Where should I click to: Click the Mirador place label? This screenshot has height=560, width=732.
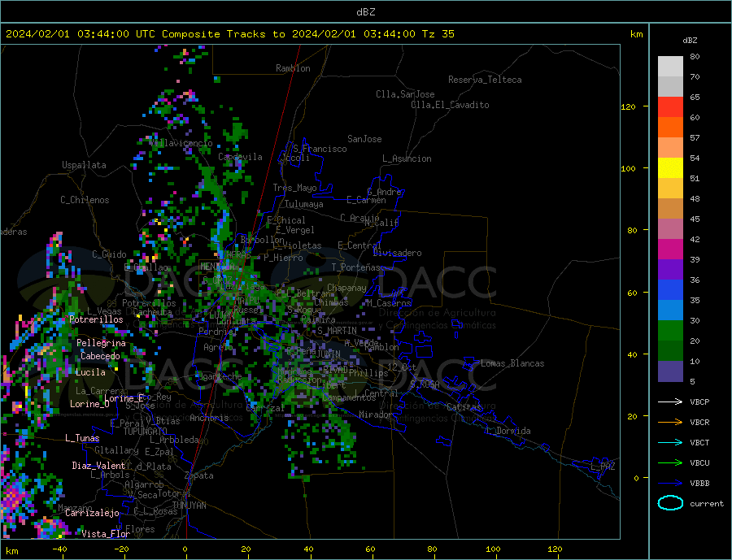point(377,415)
